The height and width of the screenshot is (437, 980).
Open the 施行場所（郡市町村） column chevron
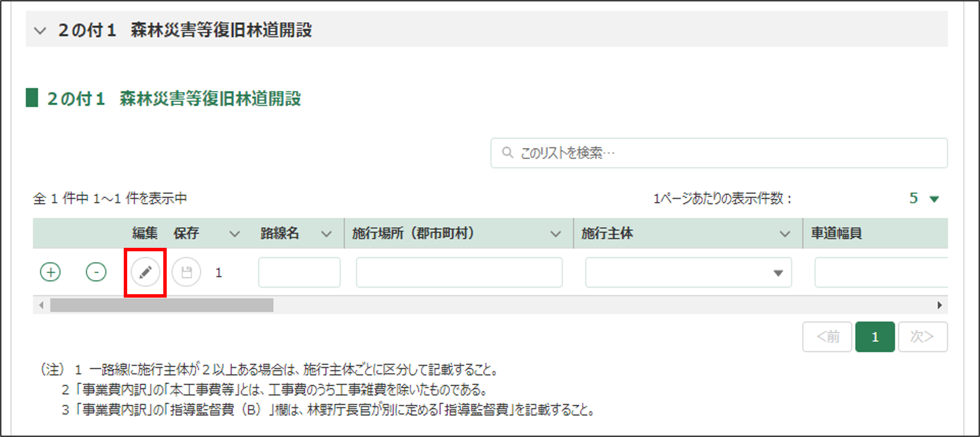(555, 234)
